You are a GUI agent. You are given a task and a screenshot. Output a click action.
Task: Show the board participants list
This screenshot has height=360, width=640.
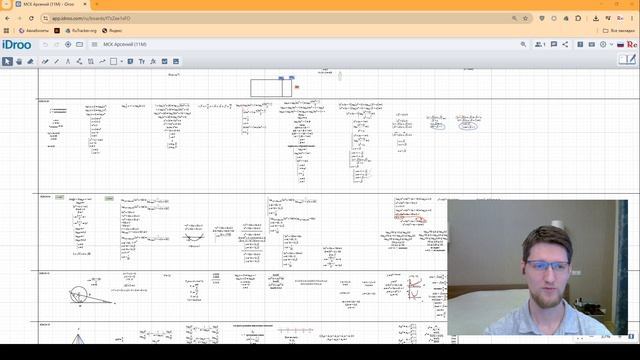coord(540,44)
